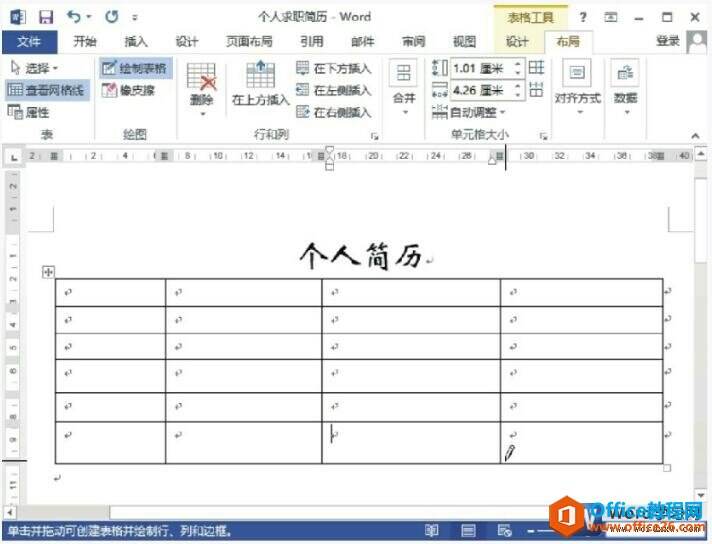Viewport: 712px width, 544px height.
Task: Click the horizontal scrollbar left arrow
Action: point(9,512)
